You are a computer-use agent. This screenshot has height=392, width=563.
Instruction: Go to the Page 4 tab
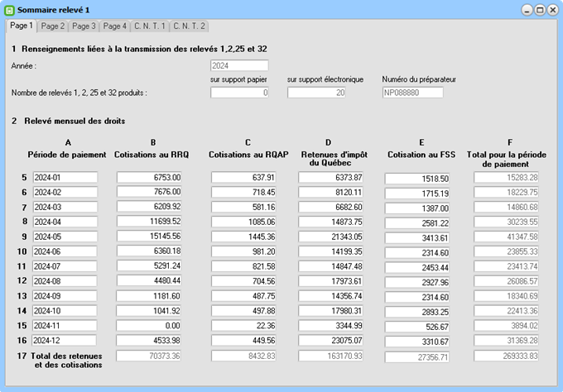tap(114, 26)
